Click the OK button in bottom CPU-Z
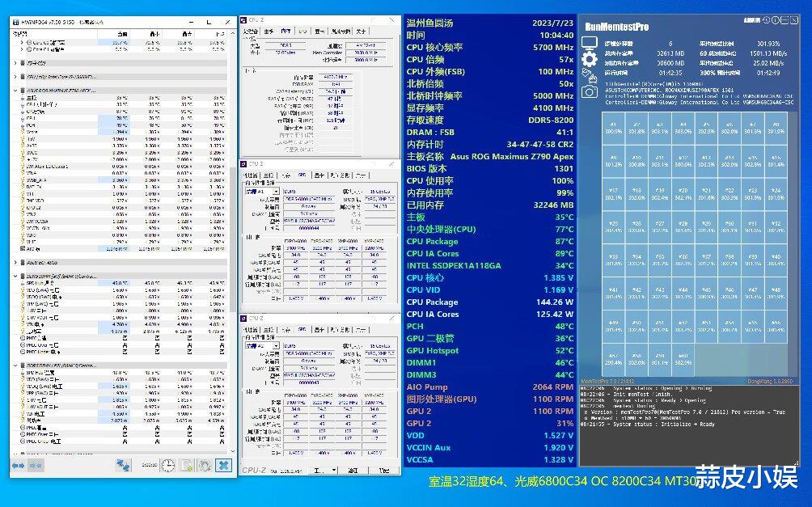812x507 pixels. (384, 471)
